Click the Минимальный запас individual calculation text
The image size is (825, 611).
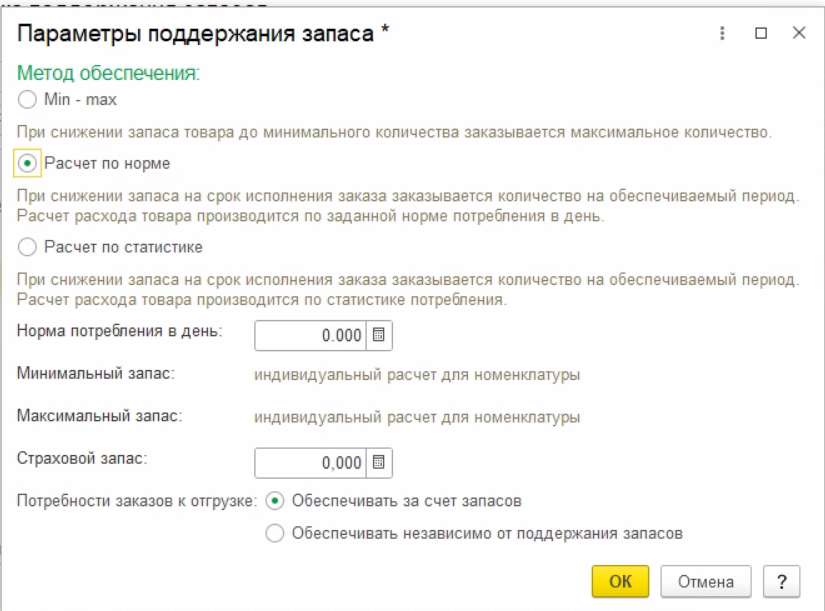tap(417, 375)
